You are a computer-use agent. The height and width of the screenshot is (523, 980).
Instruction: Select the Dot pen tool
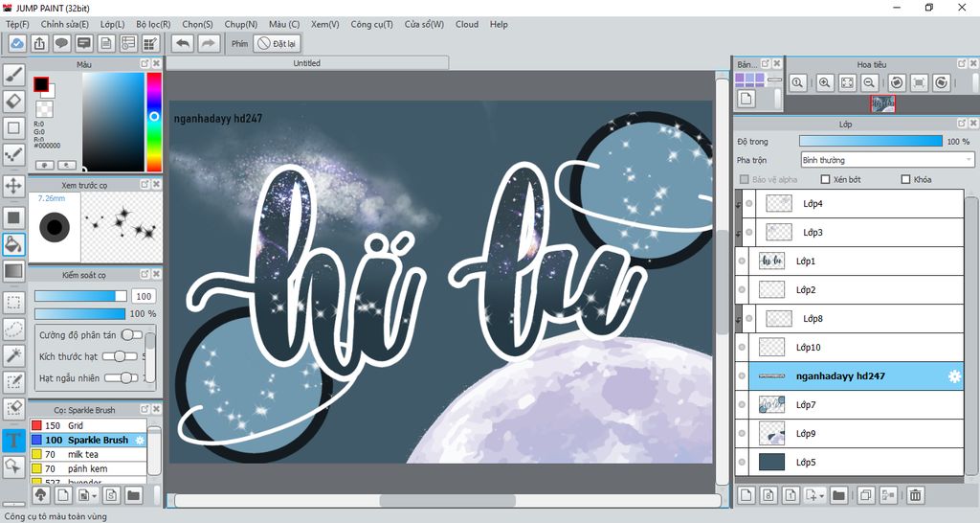click(x=13, y=154)
